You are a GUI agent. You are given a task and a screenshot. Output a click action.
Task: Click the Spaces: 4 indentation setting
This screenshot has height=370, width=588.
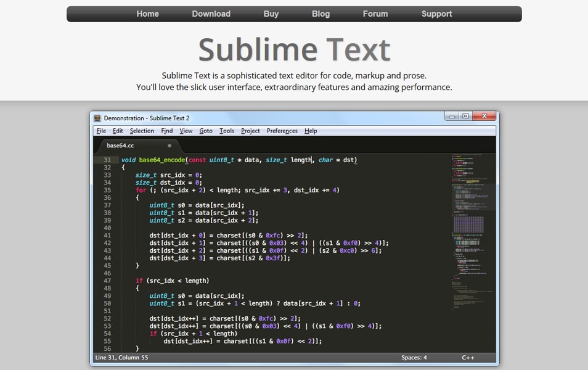tap(414, 358)
